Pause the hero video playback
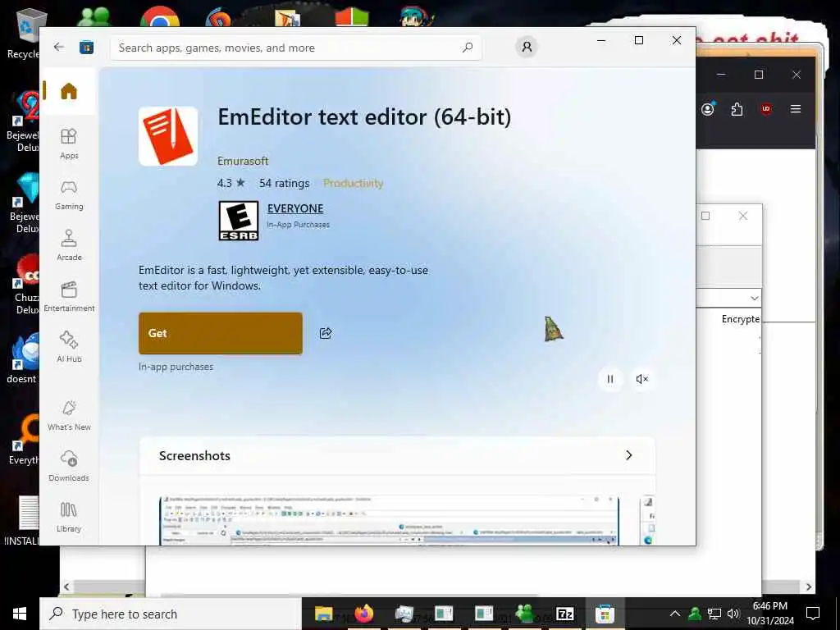 (x=609, y=379)
